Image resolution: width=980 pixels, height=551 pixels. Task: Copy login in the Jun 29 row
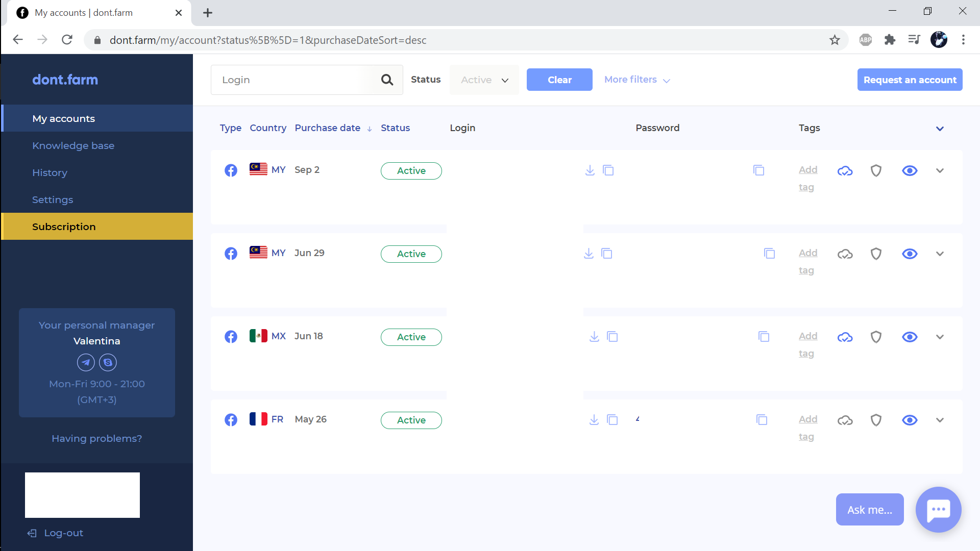click(607, 254)
